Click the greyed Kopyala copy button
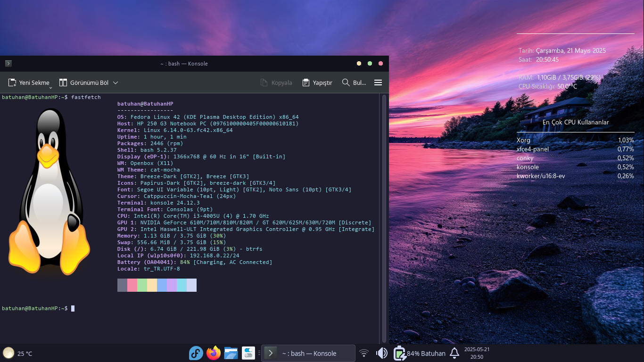The image size is (644, 362). 276,82
